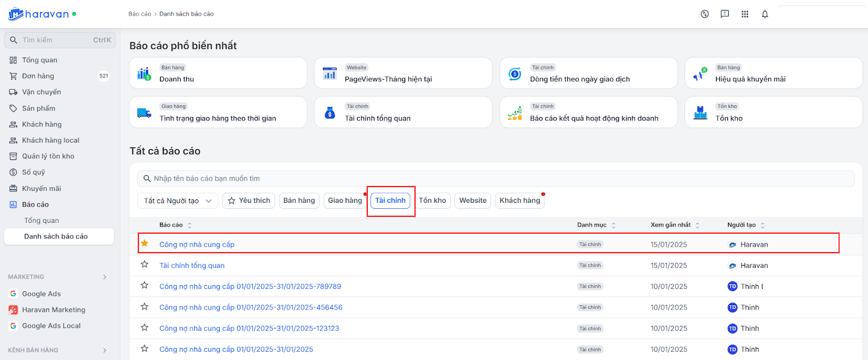Viewport: 868px width, 360px height.
Task: Open Tài chính tổng quan popular report card
Action: point(403,112)
